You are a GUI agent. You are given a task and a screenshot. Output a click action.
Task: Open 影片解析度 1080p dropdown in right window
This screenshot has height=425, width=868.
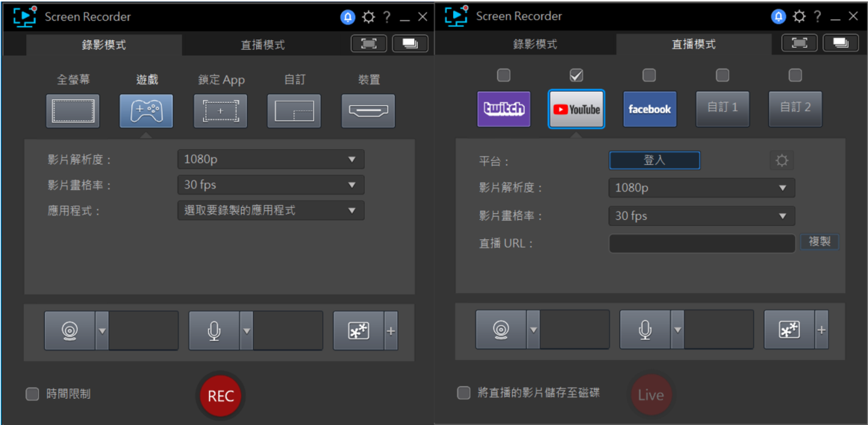pyautogui.click(x=702, y=188)
